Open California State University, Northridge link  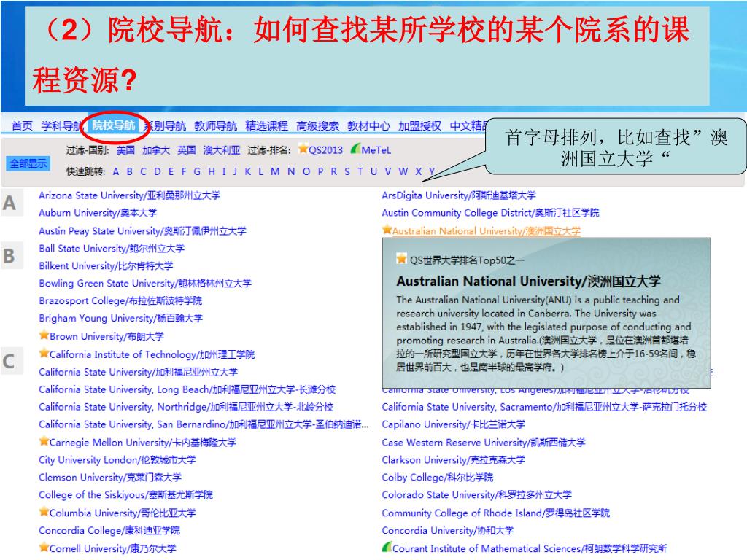(186, 407)
